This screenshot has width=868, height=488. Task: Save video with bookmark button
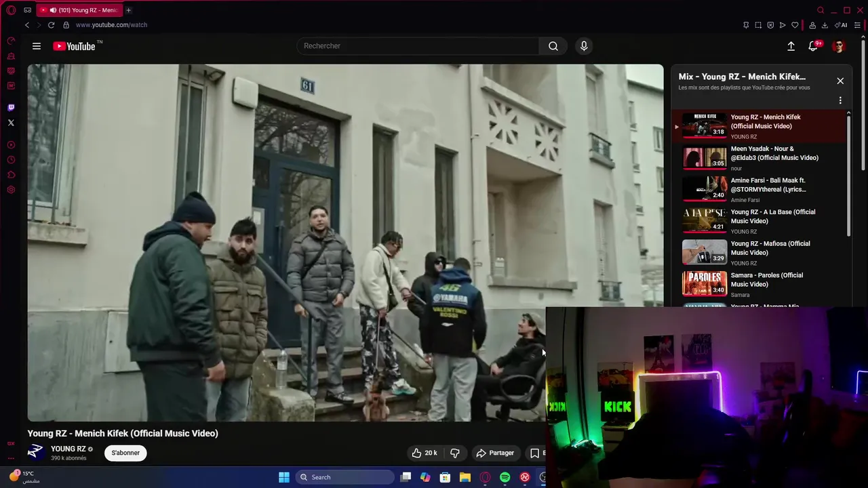pos(535,453)
